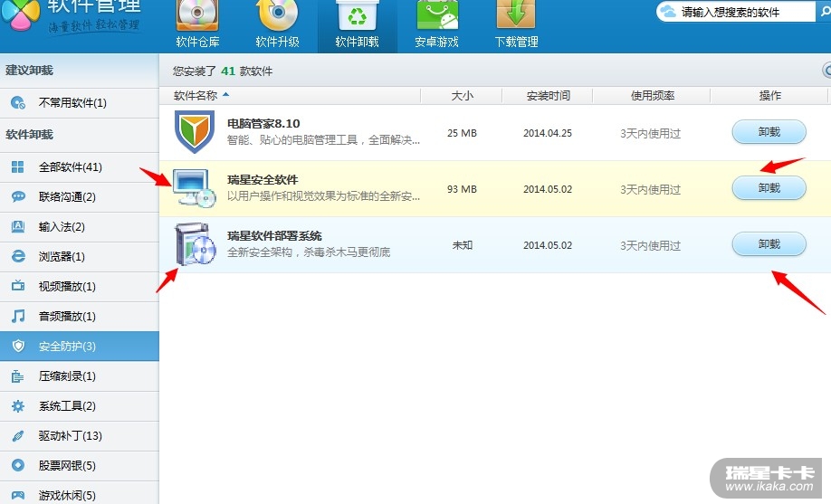Click the 浏览器 e icon
Image resolution: width=831 pixels, height=504 pixels.
pos(18,256)
